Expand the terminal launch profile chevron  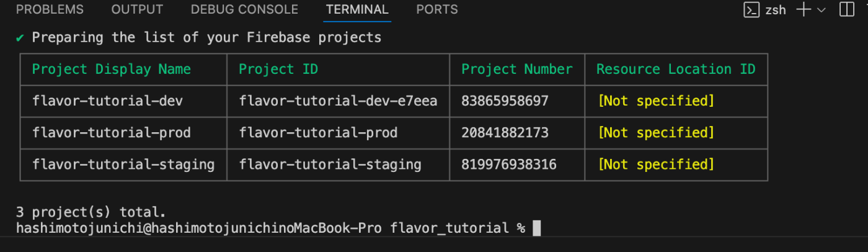(x=821, y=10)
